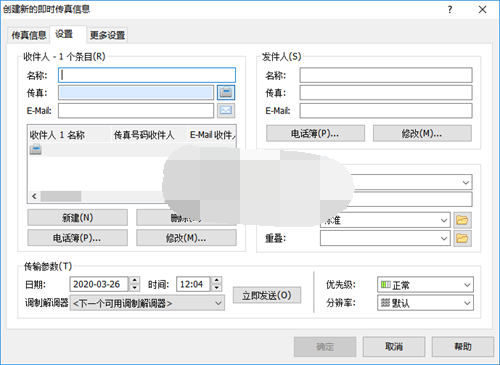Open recipient 电话簿(P)... button

pos(78,238)
